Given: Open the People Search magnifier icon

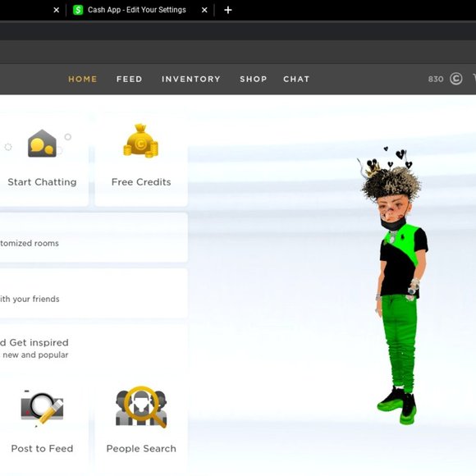Looking at the screenshot, I should tap(141, 407).
